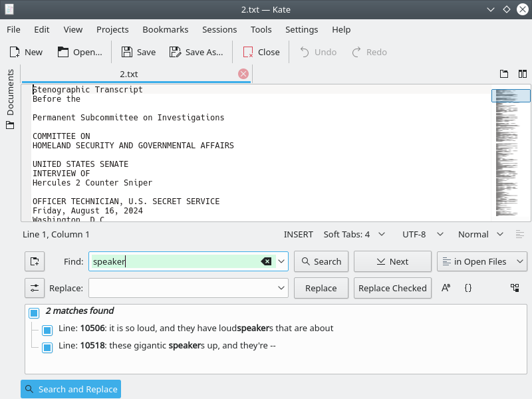This screenshot has height=399, width=532.
Task: Open the Edit menu
Action: [42, 29]
